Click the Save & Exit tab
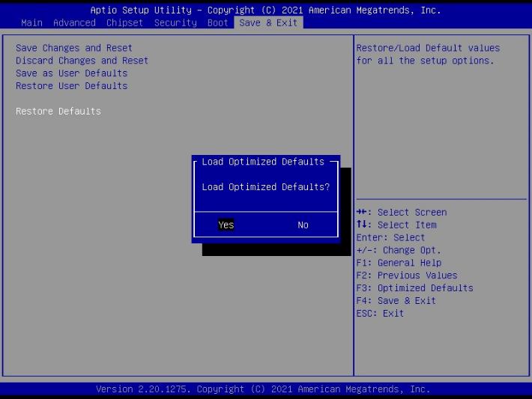 pyautogui.click(x=268, y=23)
